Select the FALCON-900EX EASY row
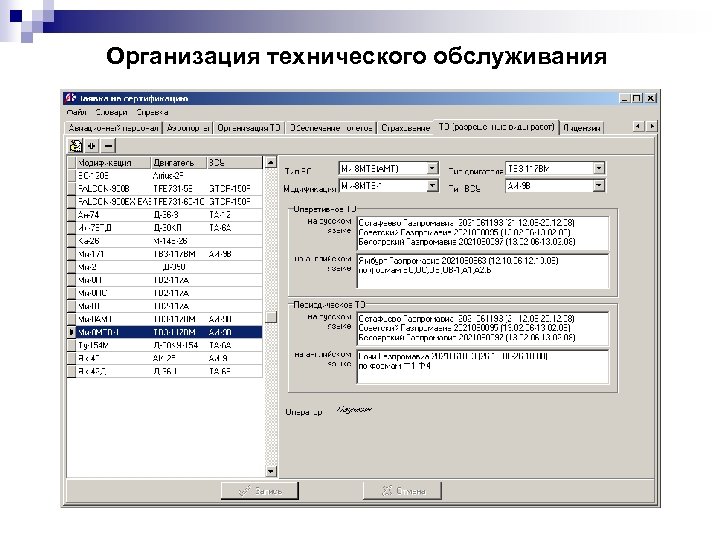Image resolution: width=720 pixels, height=540 pixels. (165, 202)
